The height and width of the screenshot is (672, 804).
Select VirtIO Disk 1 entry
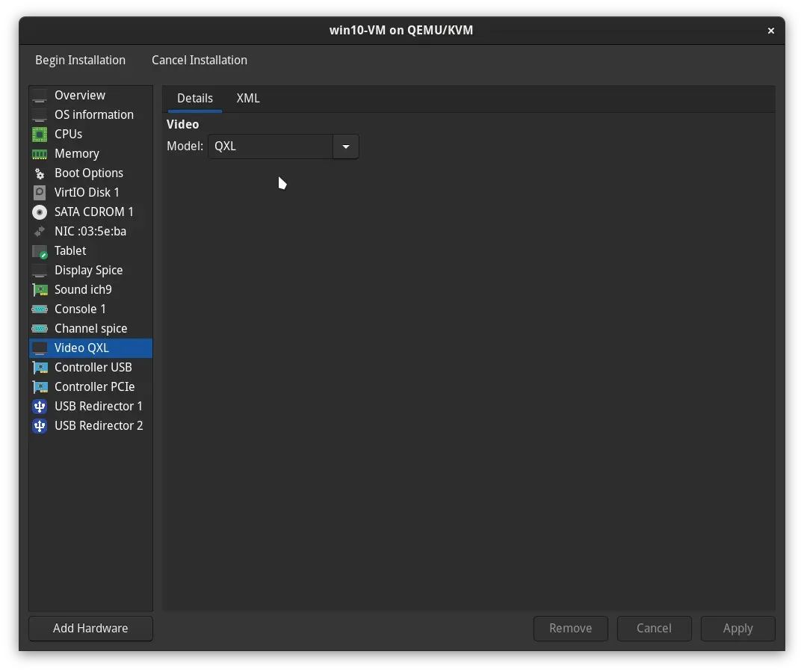[x=90, y=193]
